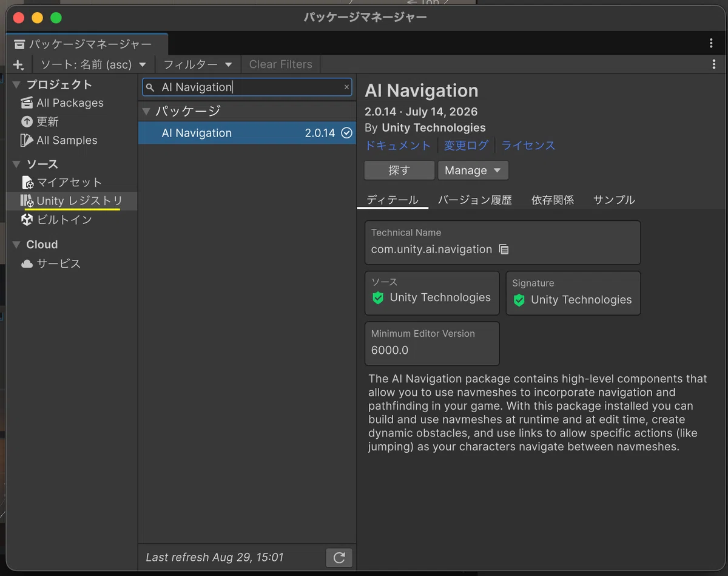Click the refresh icon button at bottom
Viewport: 728px width, 576px height.
point(339,558)
